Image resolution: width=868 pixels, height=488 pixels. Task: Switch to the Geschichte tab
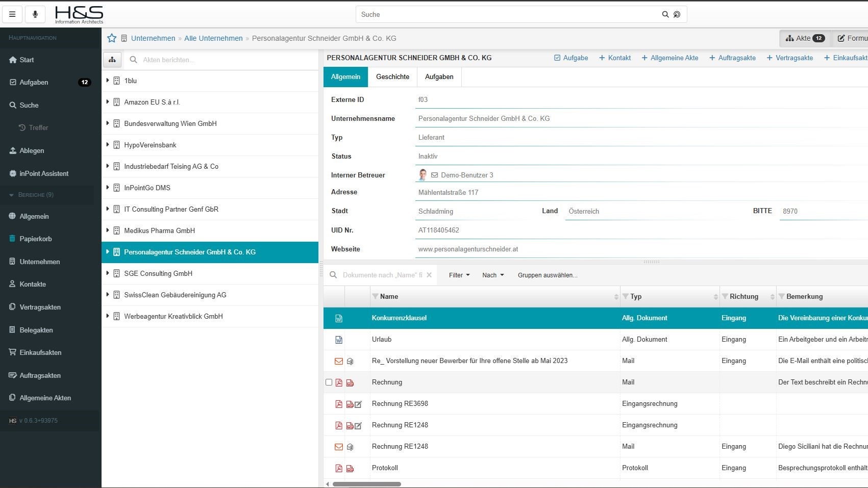point(392,76)
